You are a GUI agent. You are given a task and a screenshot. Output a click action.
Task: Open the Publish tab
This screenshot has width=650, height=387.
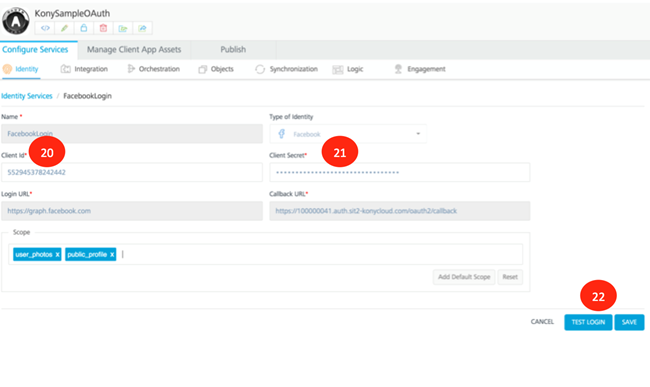tap(233, 50)
